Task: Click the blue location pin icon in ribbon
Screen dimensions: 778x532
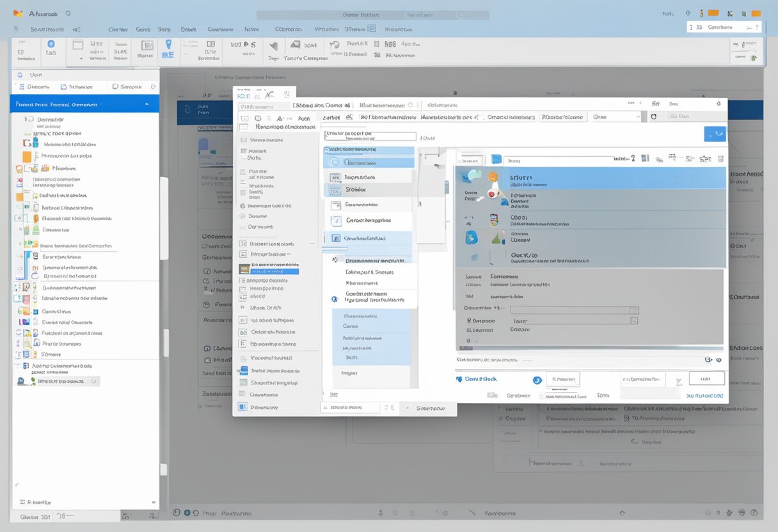Action: pyautogui.click(x=169, y=45)
